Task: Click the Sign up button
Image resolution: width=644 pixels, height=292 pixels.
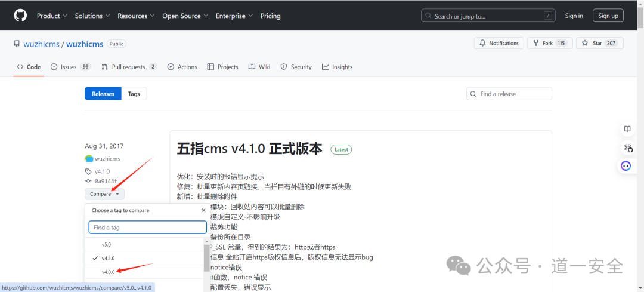Action: [x=608, y=16]
